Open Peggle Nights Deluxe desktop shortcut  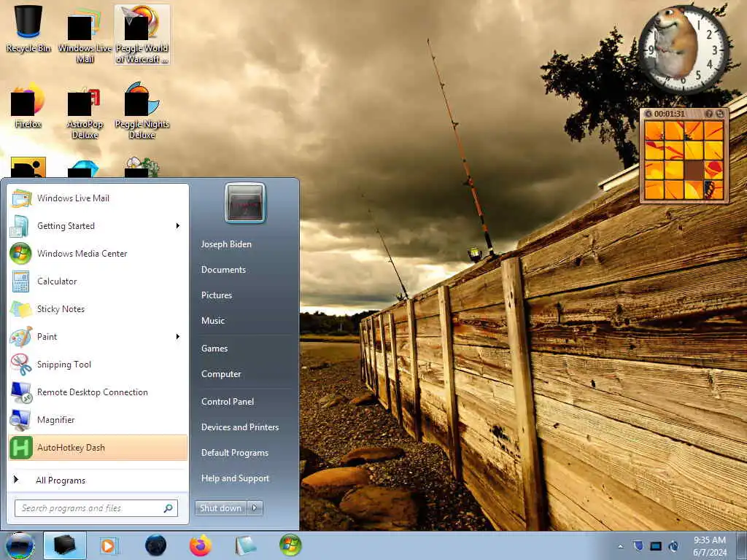click(x=142, y=111)
